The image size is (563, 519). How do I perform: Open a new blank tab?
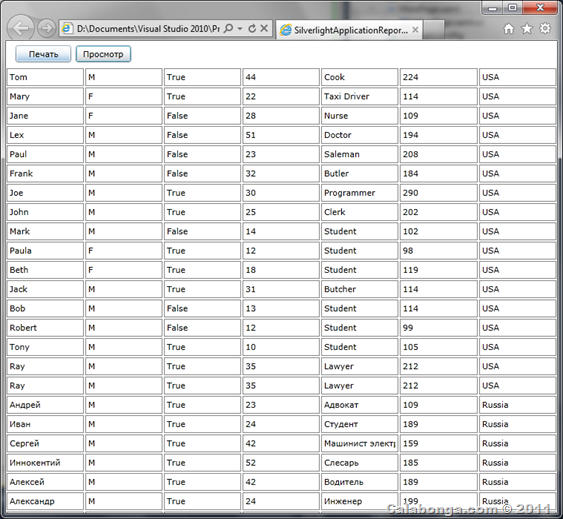pyautogui.click(x=434, y=30)
